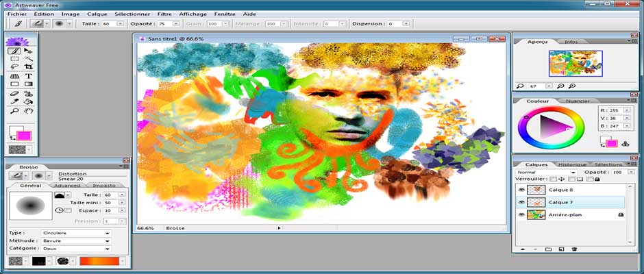This screenshot has width=644, height=274.
Task: Open the Catégorie Doux dropdown
Action: [x=76, y=249]
